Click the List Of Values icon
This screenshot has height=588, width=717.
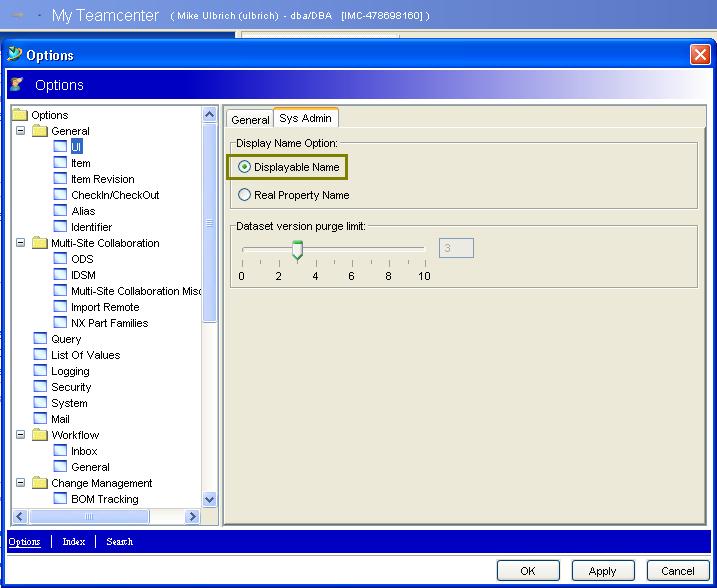(40, 354)
